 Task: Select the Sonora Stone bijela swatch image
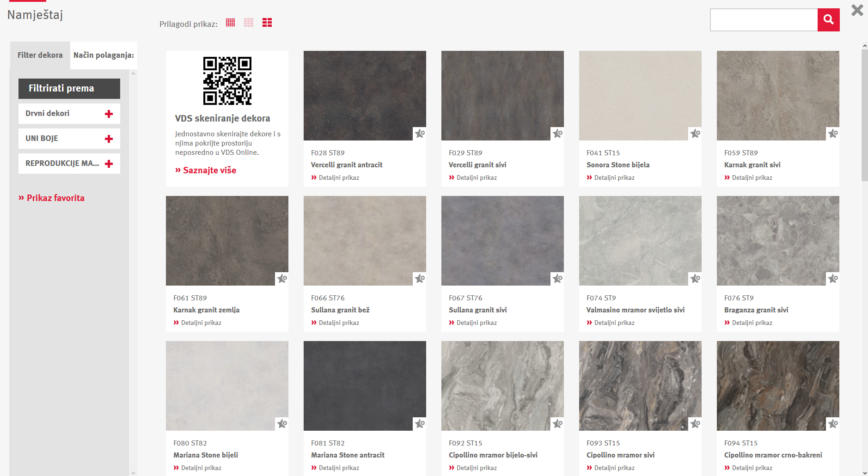pos(640,96)
